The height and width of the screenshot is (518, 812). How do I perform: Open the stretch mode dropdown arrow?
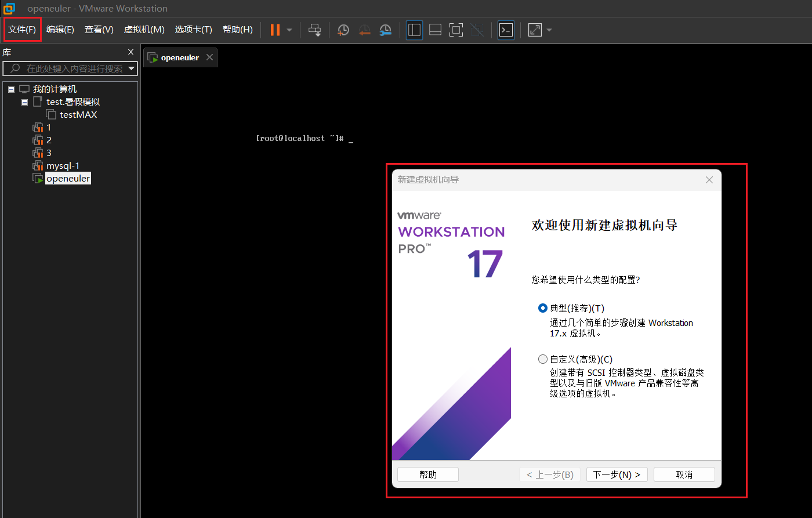[x=549, y=30]
